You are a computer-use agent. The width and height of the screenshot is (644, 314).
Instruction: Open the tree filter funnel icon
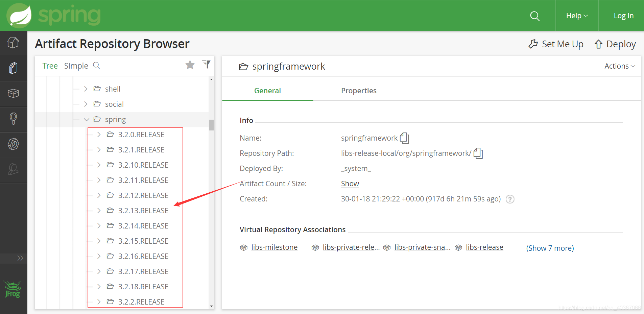[x=206, y=64]
